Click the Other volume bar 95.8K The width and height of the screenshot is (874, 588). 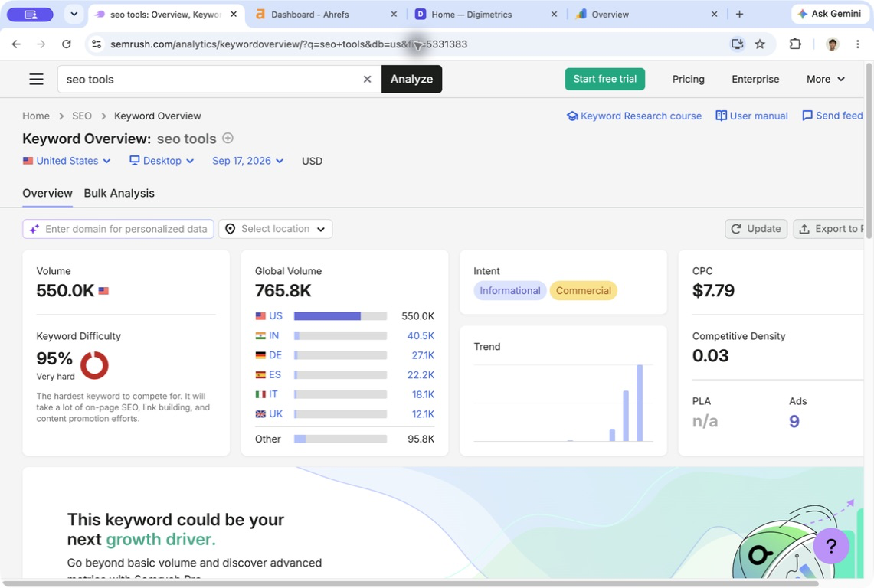(x=340, y=439)
